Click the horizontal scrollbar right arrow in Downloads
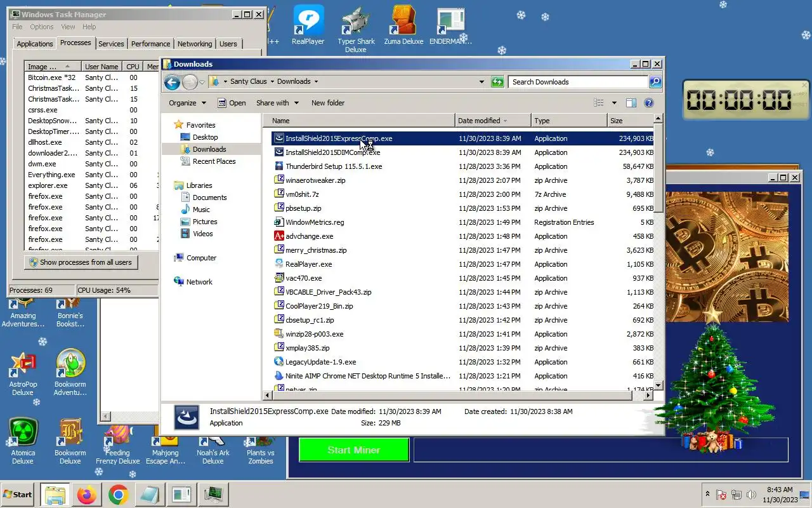The height and width of the screenshot is (508, 812). coord(648,395)
